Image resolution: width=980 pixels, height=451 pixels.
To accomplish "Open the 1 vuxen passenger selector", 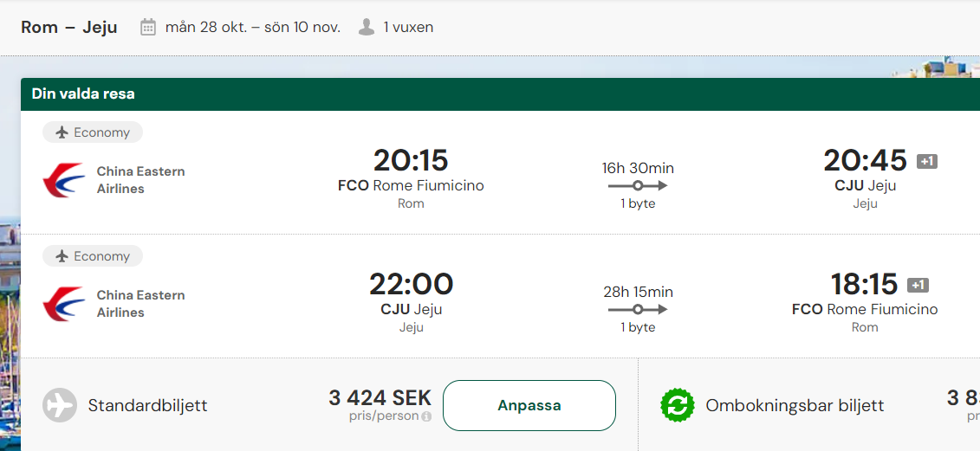I will click(x=408, y=28).
